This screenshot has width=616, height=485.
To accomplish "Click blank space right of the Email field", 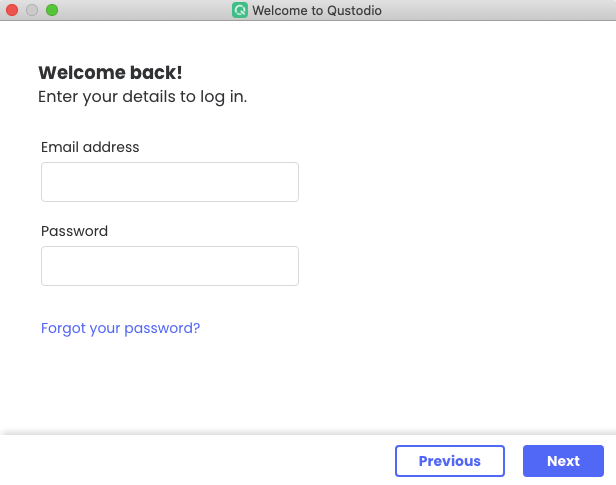I will 450,182.
